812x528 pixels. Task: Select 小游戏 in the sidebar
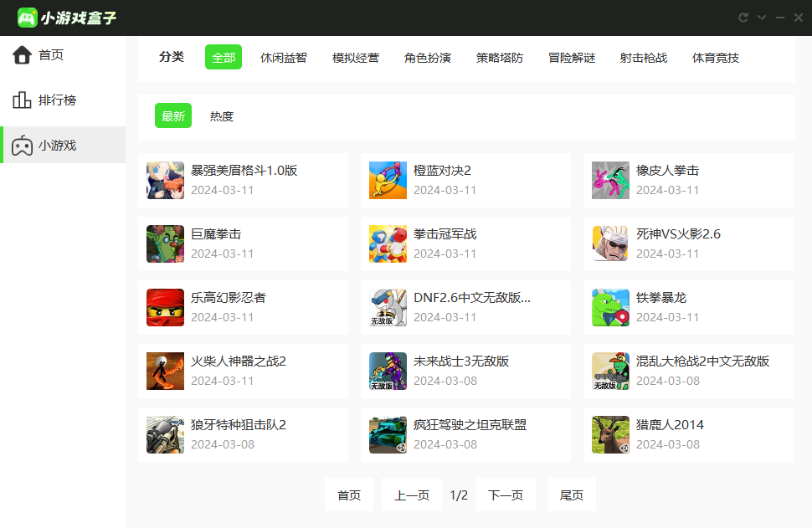(57, 146)
